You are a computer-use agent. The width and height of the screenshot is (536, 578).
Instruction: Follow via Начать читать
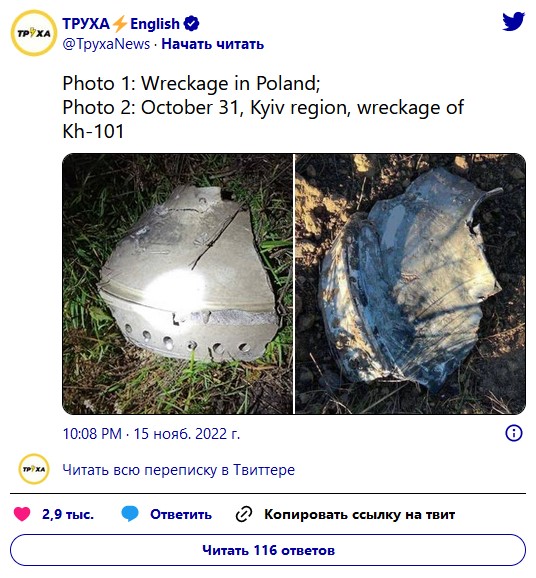coord(213,44)
